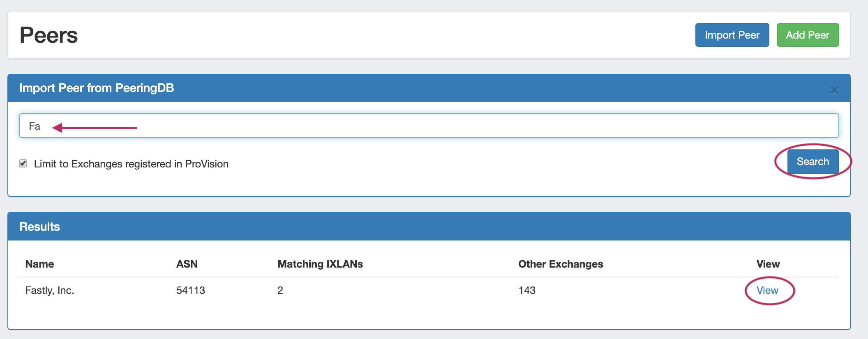Open the View link for Fastly, Inc.

click(x=767, y=291)
